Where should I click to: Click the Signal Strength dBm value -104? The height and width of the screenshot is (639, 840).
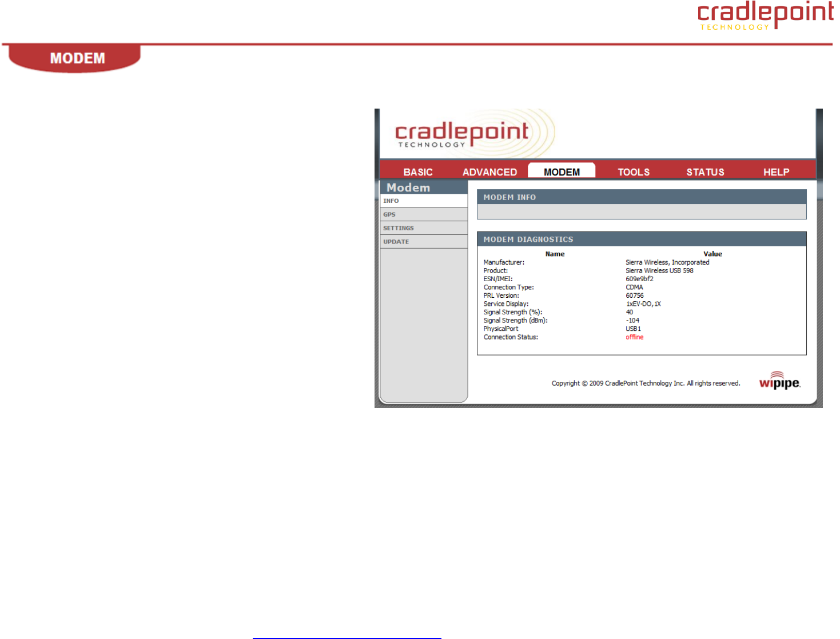click(x=632, y=321)
